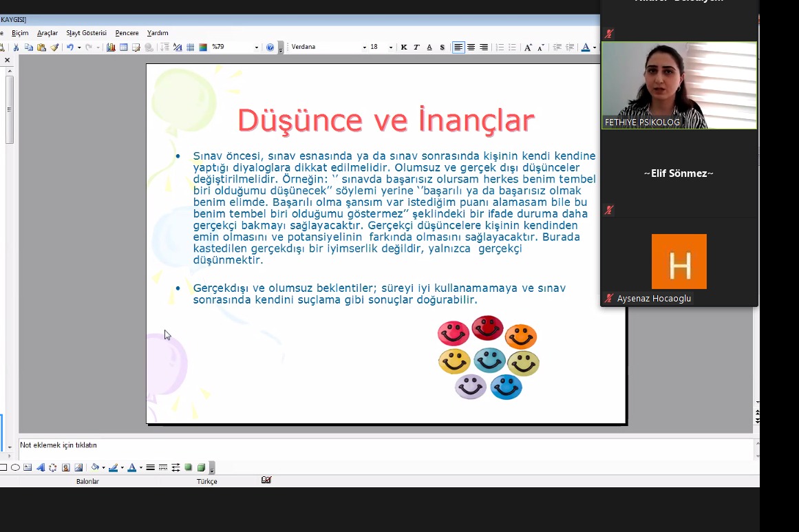Decrease font size with the small A

coord(541,47)
